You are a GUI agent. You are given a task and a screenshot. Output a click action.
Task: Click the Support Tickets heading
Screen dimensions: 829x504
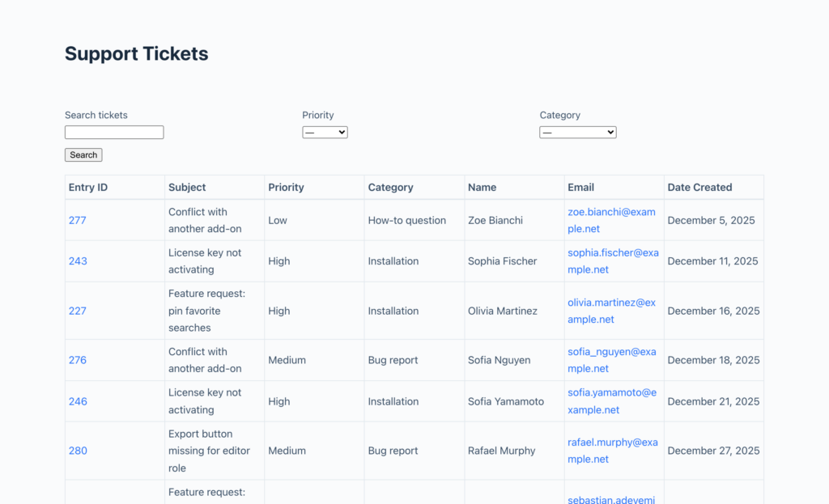136,53
